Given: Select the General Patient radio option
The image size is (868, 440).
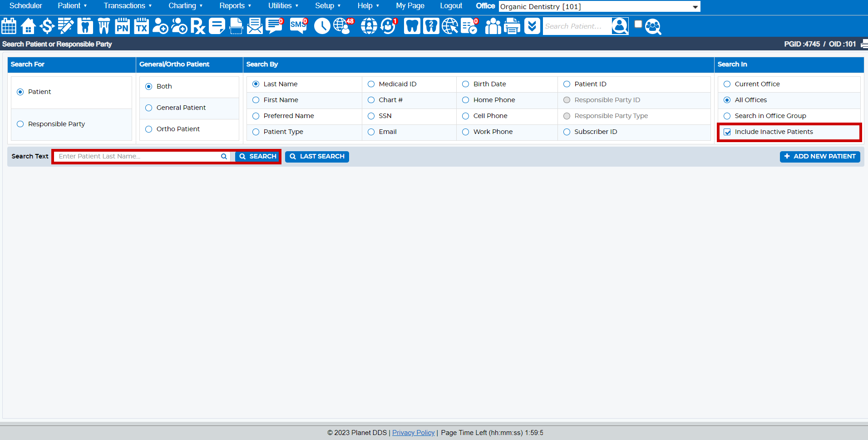Looking at the screenshot, I should 148,108.
